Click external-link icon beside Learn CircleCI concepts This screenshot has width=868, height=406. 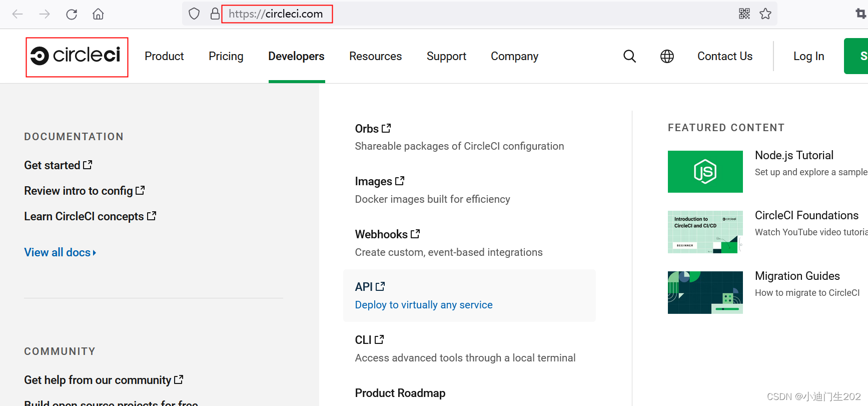[x=152, y=216]
